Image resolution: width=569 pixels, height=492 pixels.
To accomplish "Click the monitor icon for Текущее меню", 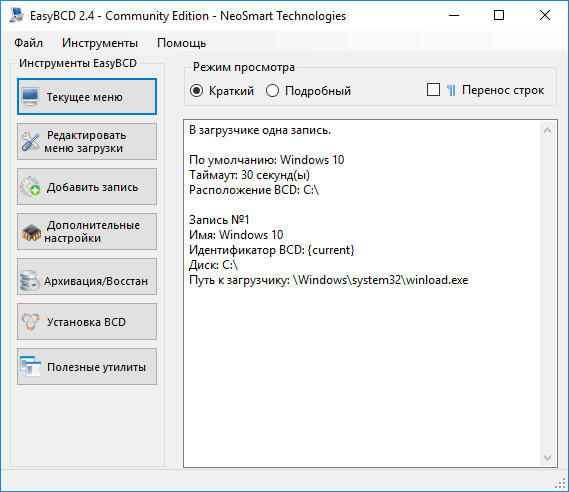I will pyautogui.click(x=30, y=97).
